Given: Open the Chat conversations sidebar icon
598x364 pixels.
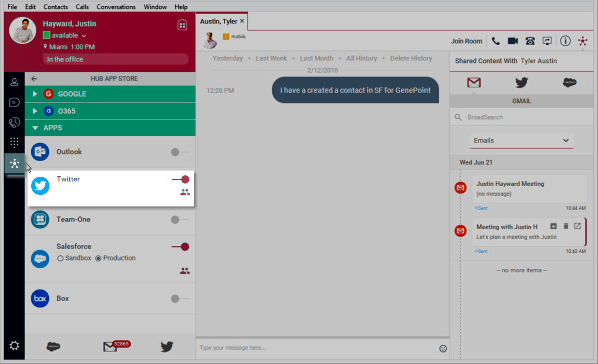Looking at the screenshot, I should point(14,102).
